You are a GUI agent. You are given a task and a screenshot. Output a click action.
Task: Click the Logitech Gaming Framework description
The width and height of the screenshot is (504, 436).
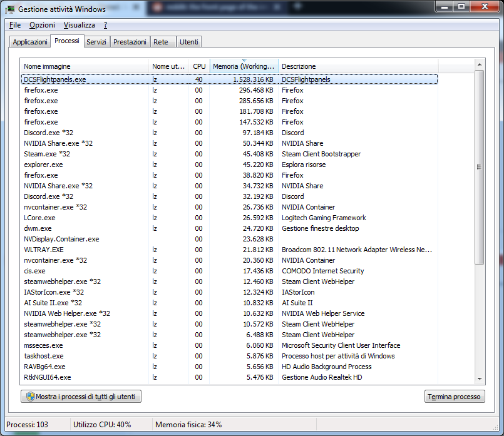(x=324, y=218)
